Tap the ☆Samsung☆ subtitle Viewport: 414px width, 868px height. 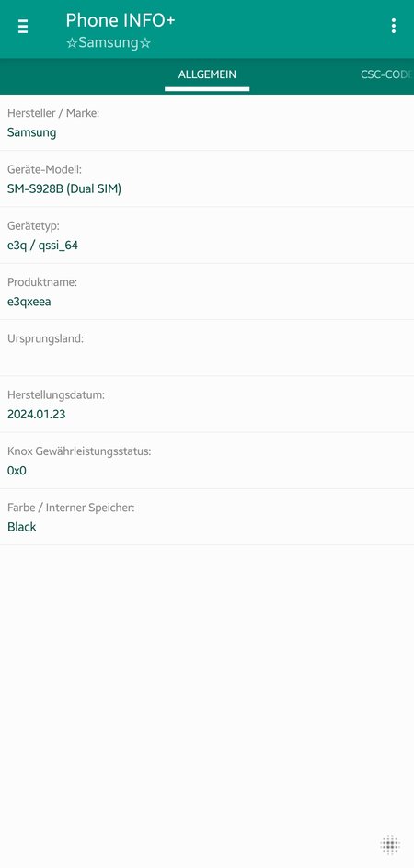click(109, 43)
